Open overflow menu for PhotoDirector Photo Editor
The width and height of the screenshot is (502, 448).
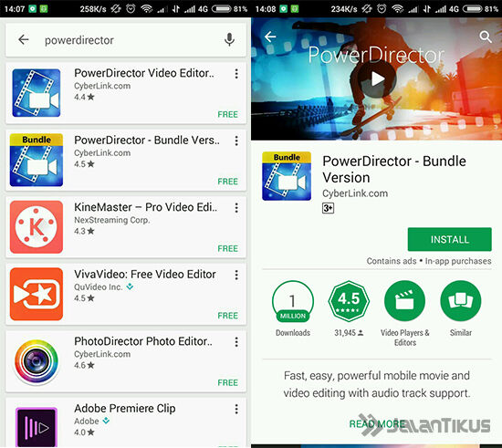pyautogui.click(x=236, y=342)
